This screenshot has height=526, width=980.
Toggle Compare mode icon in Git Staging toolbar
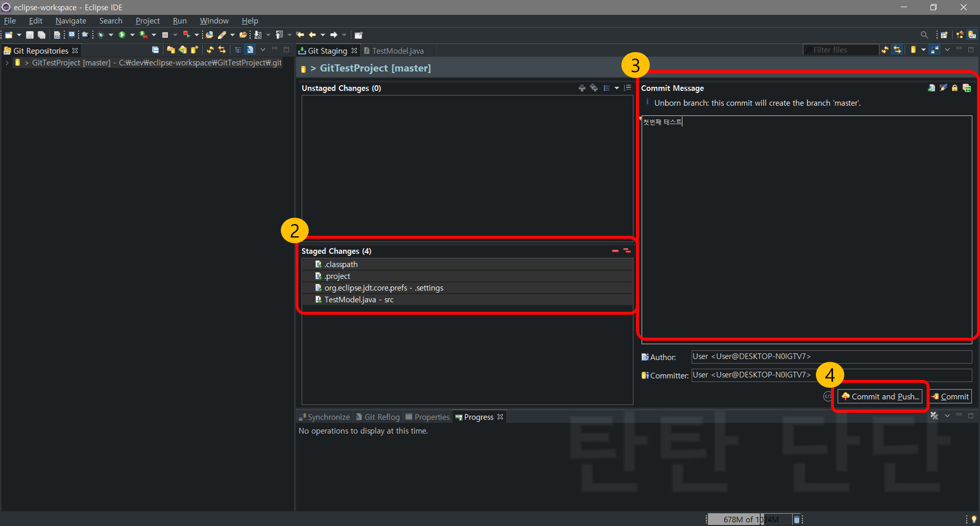click(935, 50)
